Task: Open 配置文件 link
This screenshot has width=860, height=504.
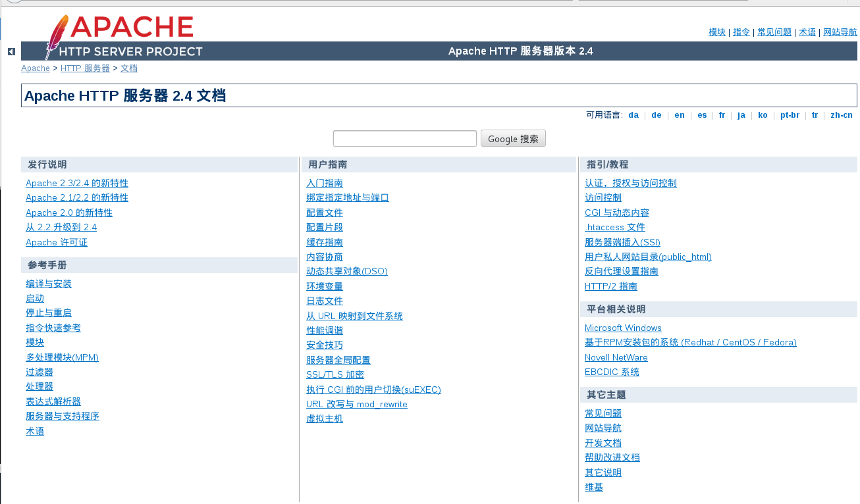Action: coord(325,213)
